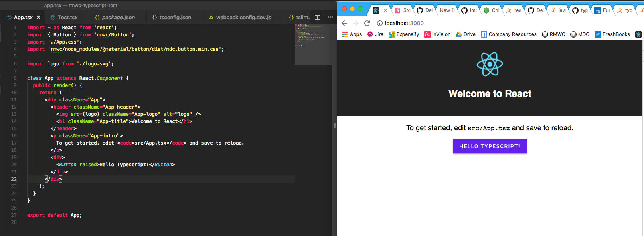The image size is (644, 236).
Task: Open the RMWC bookmark
Action: (x=553, y=34)
